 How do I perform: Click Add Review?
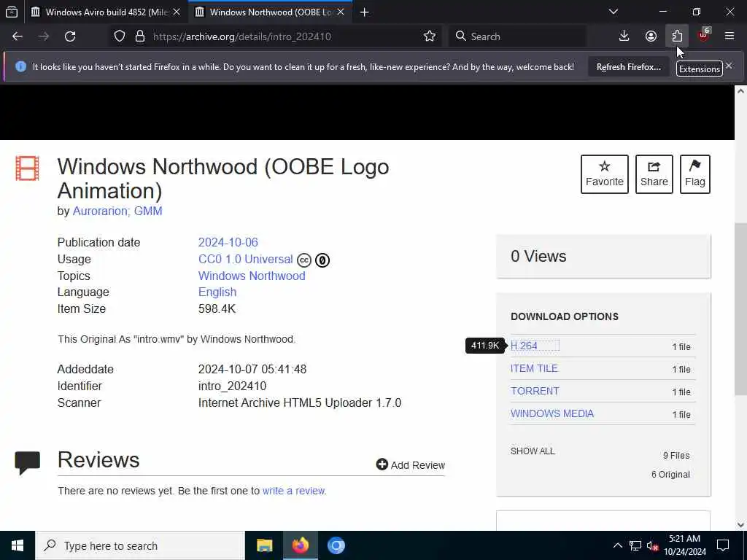tap(411, 464)
